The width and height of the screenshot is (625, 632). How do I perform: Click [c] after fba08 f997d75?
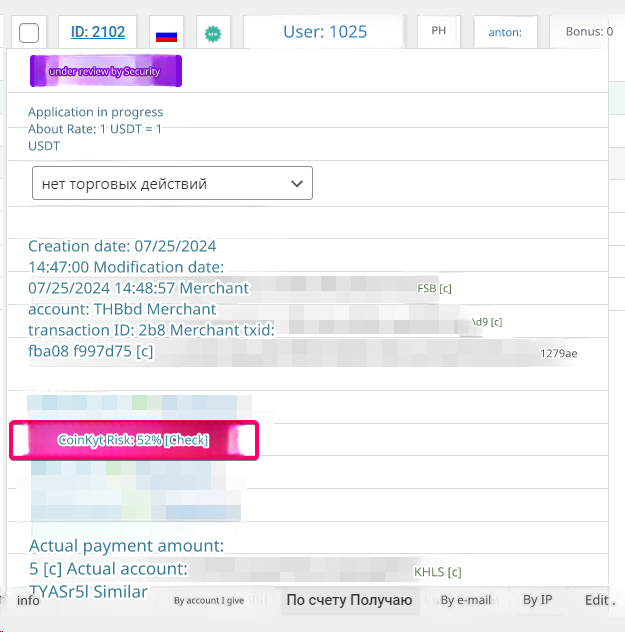(x=145, y=351)
